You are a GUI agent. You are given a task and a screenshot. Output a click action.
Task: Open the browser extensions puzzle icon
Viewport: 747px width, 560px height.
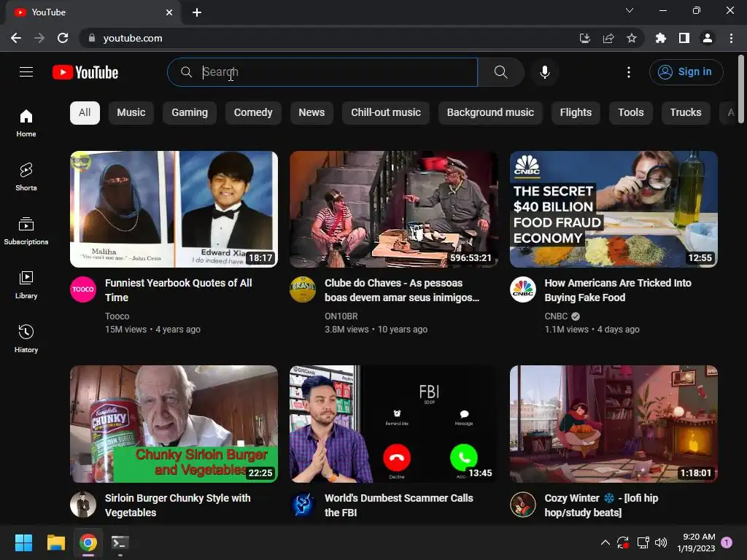click(661, 38)
